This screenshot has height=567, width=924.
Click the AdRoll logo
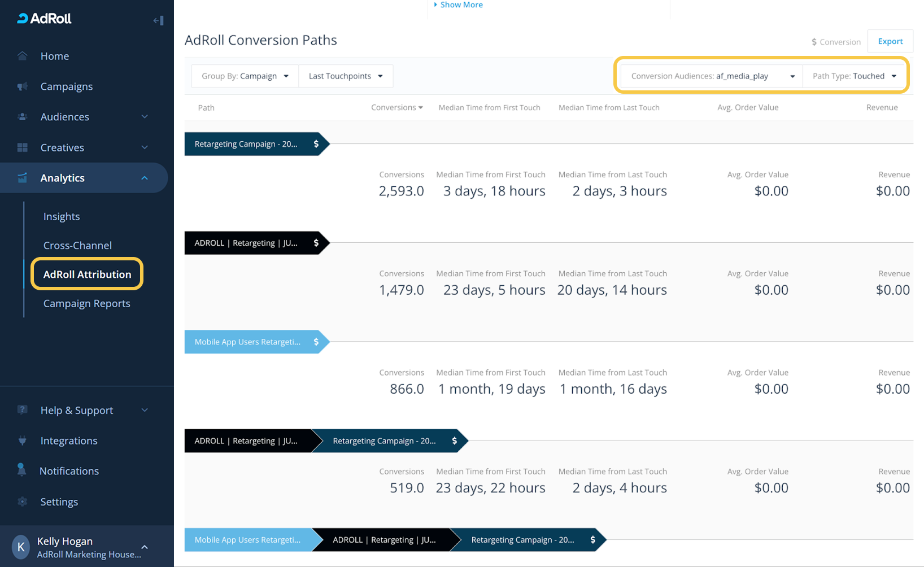pyautogui.click(x=45, y=19)
